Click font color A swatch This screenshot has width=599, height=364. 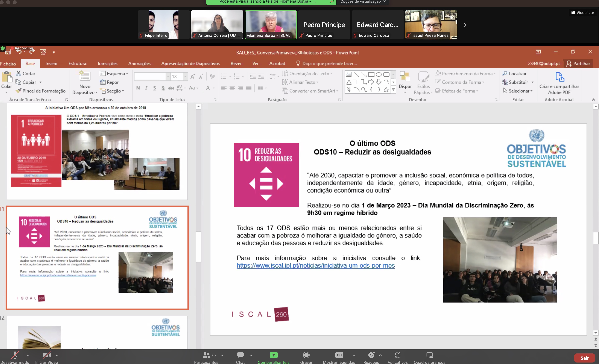(208, 88)
